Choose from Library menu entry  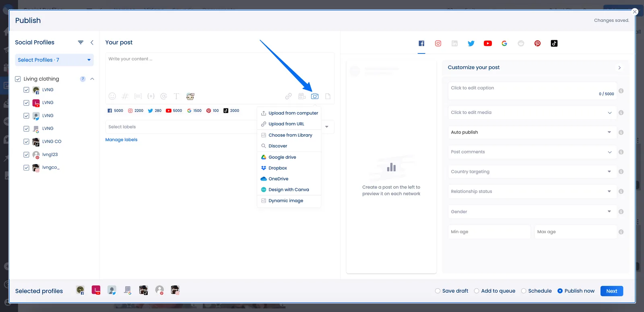pyautogui.click(x=289, y=135)
